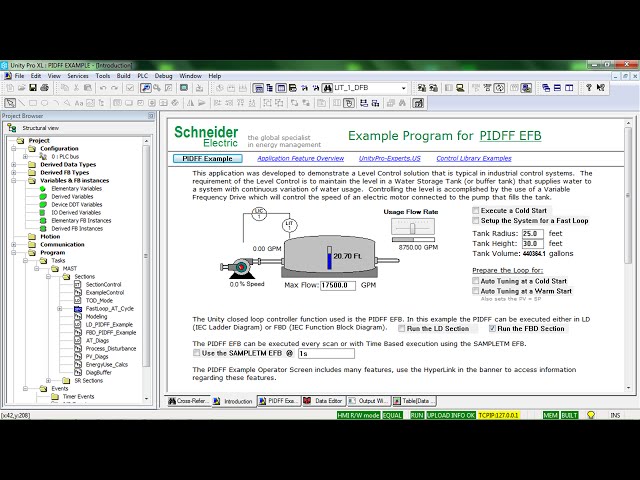The width and height of the screenshot is (640, 480).
Task: Click the Print toolbar icon
Action: click(x=44, y=88)
